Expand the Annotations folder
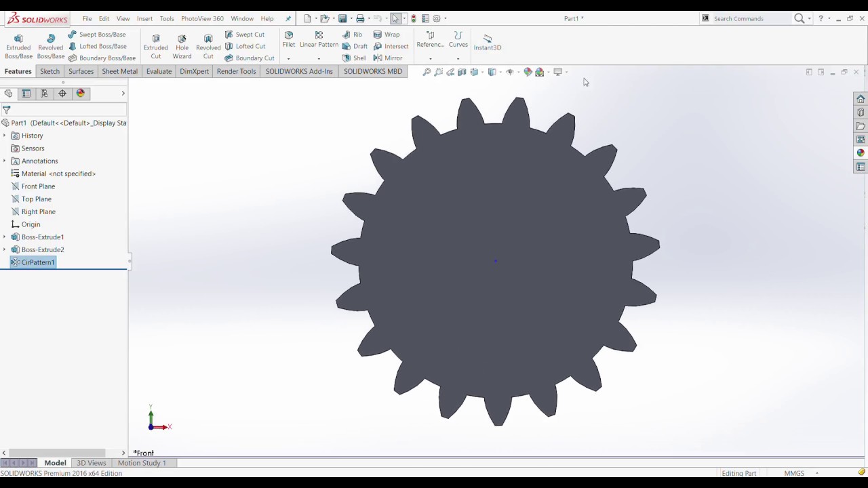Viewport: 868px width, 488px height. coord(5,161)
